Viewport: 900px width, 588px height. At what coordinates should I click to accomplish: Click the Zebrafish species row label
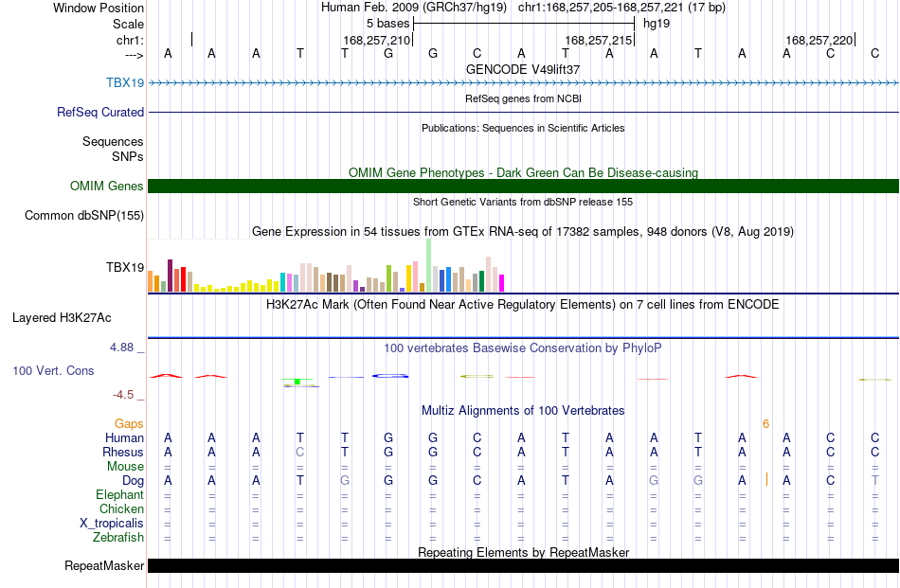(x=118, y=538)
